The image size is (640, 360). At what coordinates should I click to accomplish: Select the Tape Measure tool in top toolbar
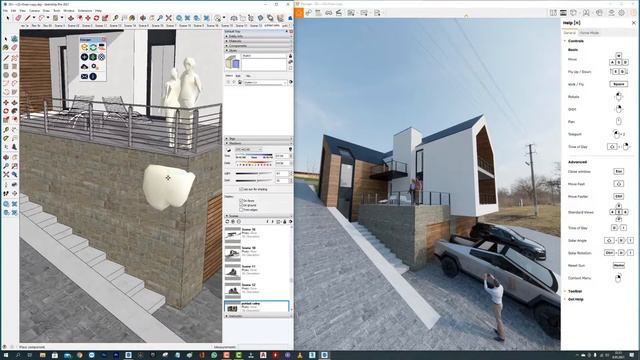[116, 18]
